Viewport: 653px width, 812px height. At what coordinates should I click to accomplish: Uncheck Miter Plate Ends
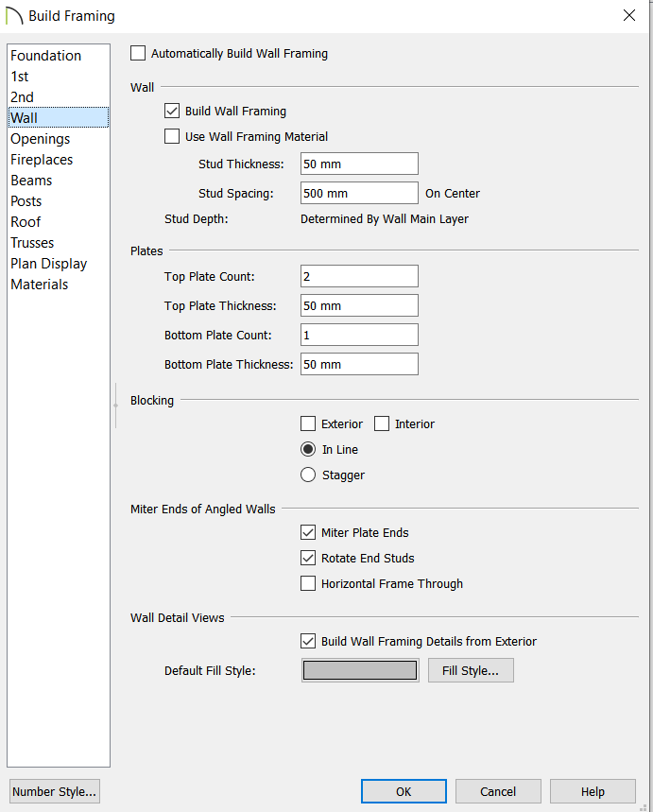click(x=308, y=532)
